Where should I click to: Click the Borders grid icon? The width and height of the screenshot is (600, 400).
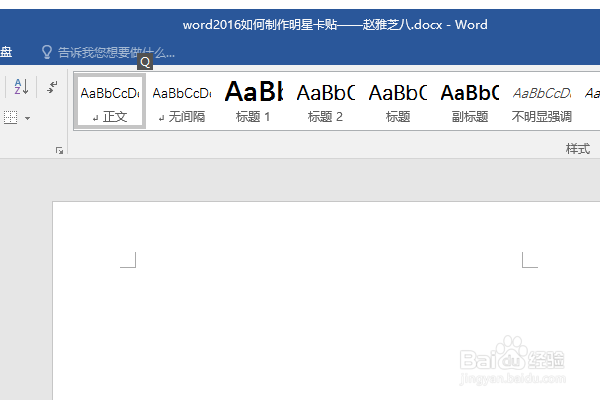(x=10, y=118)
